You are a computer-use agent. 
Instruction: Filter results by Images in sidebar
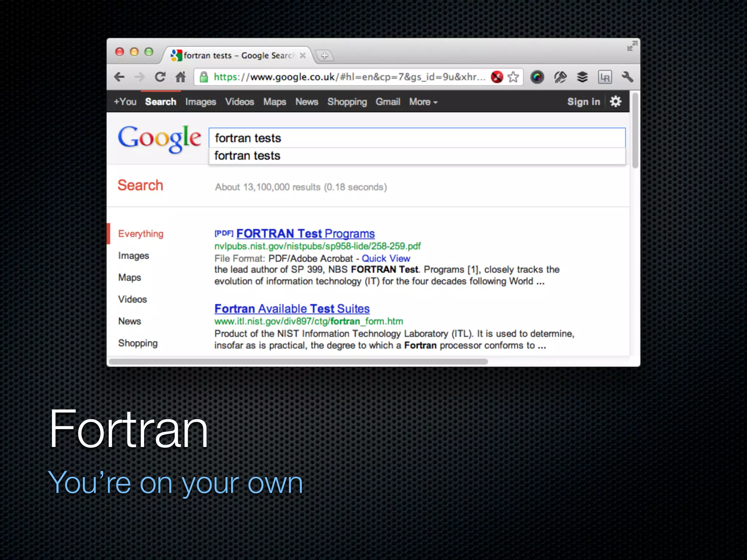[x=133, y=256]
